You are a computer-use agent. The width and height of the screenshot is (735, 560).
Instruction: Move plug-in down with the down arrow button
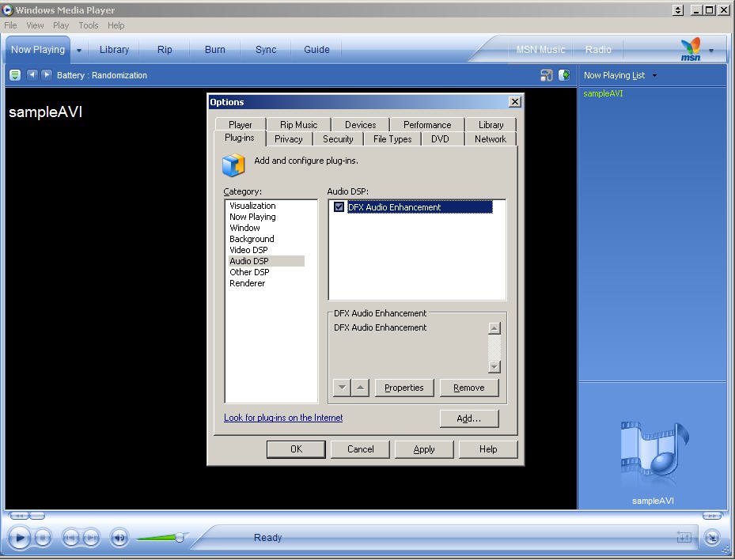pos(343,388)
